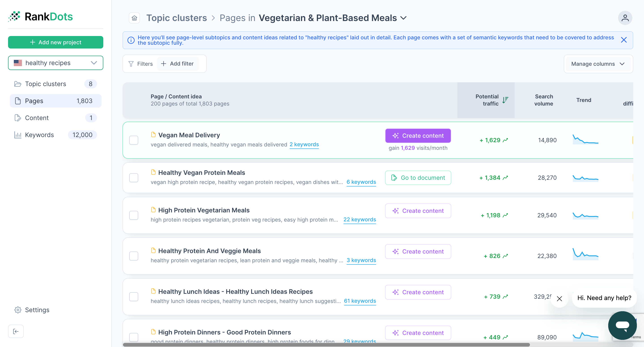
Task: Select the Healthy Vegan Protein Meals checkbox
Action: pyautogui.click(x=134, y=178)
